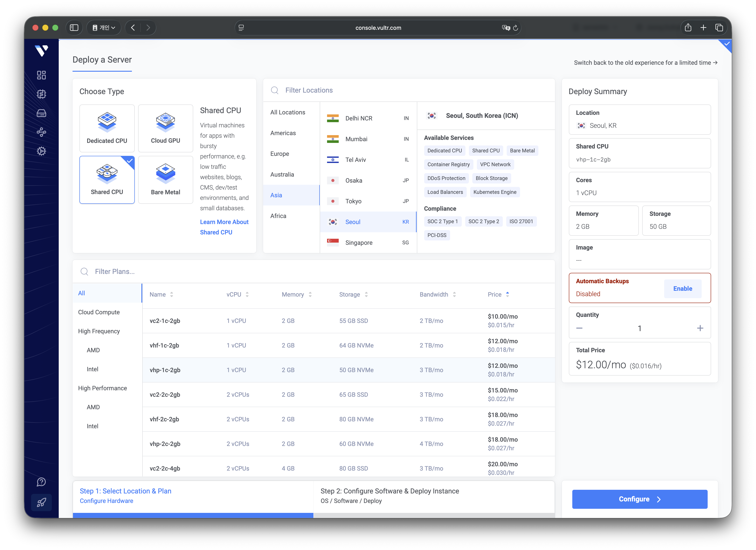Enable Automatic Backups

[x=683, y=289]
